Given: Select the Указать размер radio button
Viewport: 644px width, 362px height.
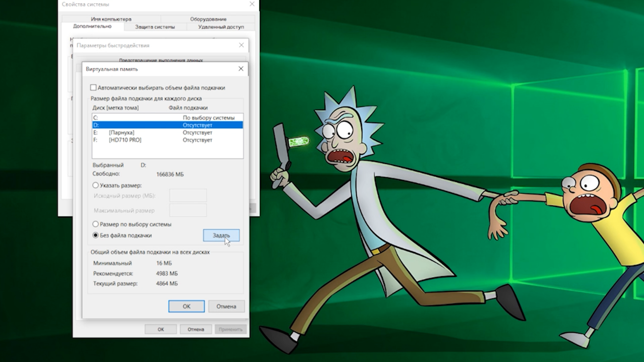Looking at the screenshot, I should click(x=95, y=185).
